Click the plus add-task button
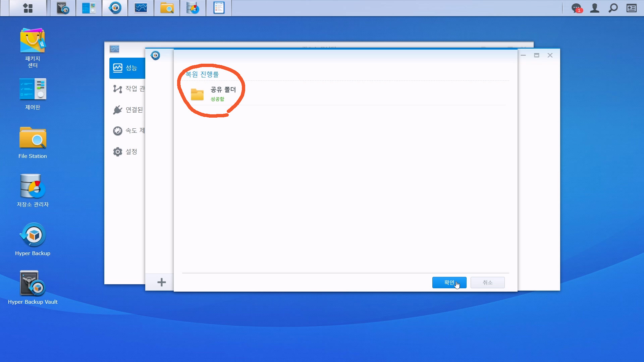 coord(161,282)
